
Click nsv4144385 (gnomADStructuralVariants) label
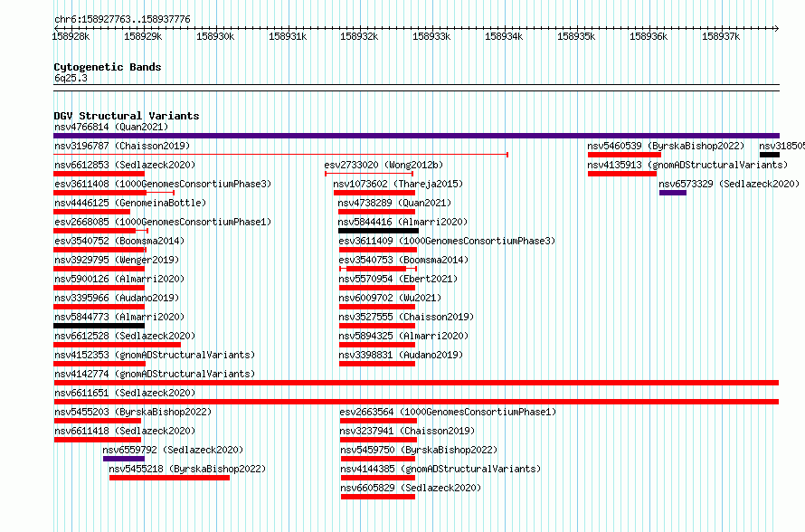(x=441, y=469)
